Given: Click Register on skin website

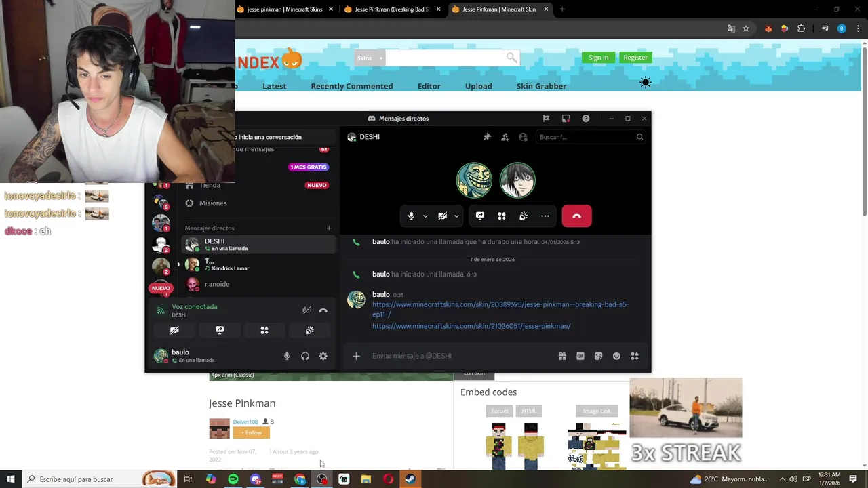Looking at the screenshot, I should tap(635, 58).
